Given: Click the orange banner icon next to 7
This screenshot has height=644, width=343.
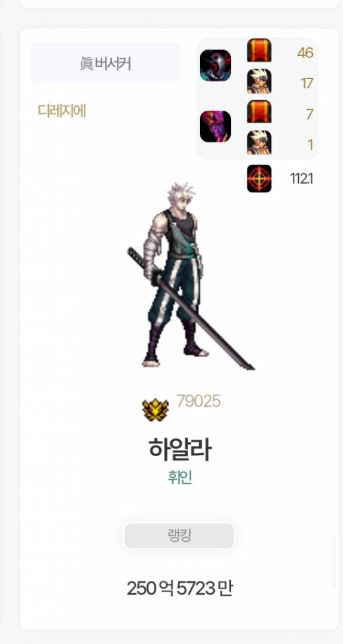Looking at the screenshot, I should tap(259, 111).
